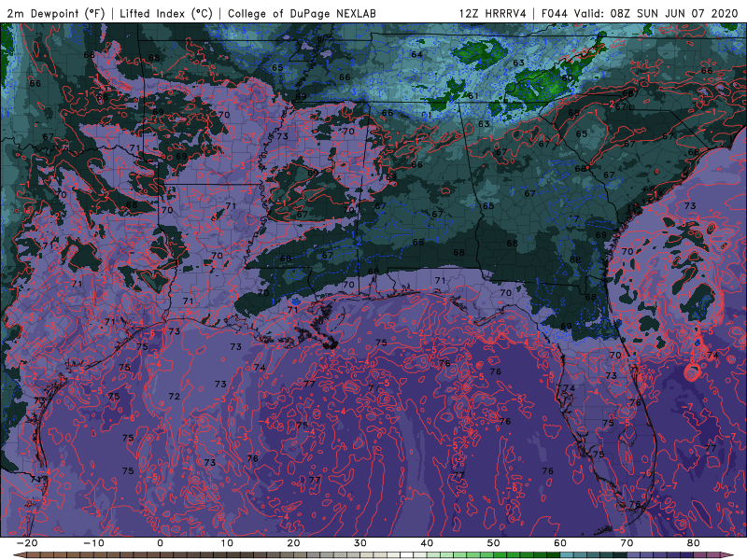Click the -20 label on the color scale
This screenshot has height=560, width=747.
coord(27,543)
